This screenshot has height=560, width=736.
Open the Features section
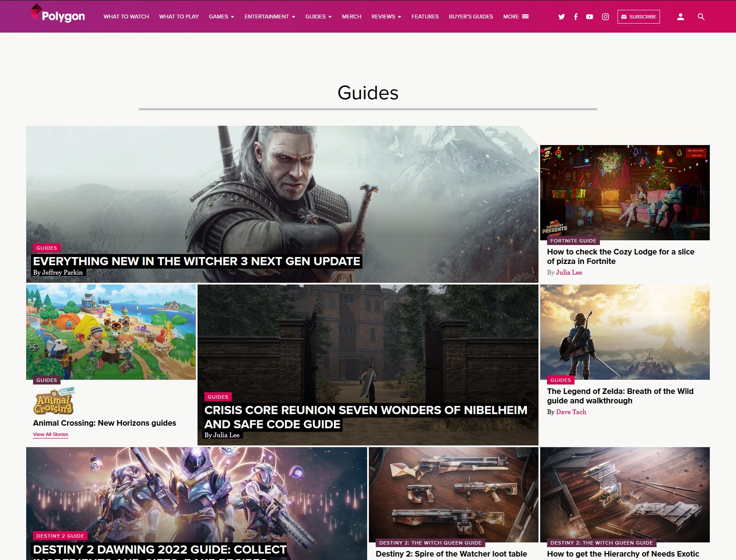425,17
